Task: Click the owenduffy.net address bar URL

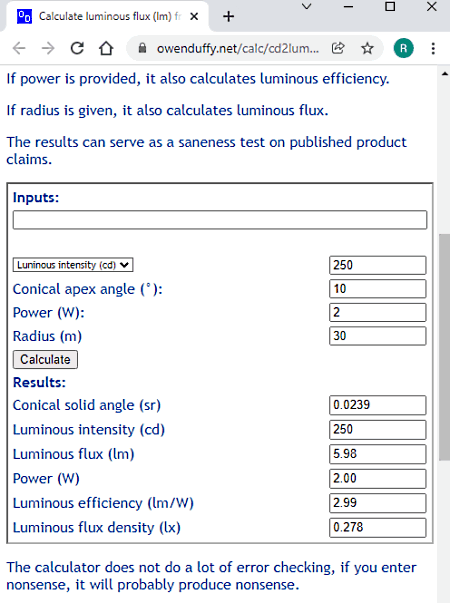Action: tap(238, 48)
